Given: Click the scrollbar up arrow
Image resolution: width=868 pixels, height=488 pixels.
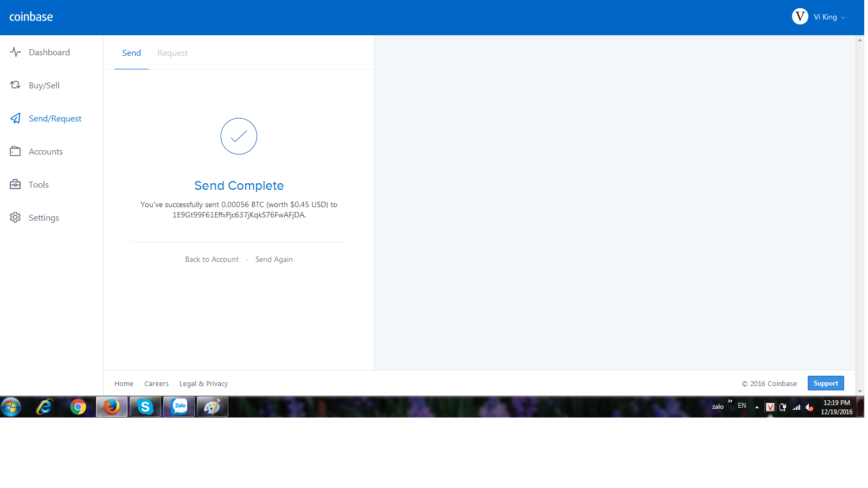Looking at the screenshot, I should (860, 40).
